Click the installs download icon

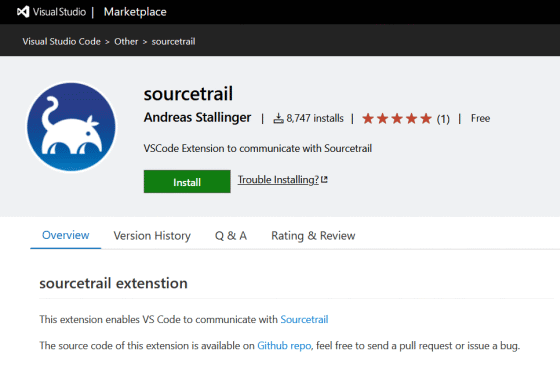(278, 118)
